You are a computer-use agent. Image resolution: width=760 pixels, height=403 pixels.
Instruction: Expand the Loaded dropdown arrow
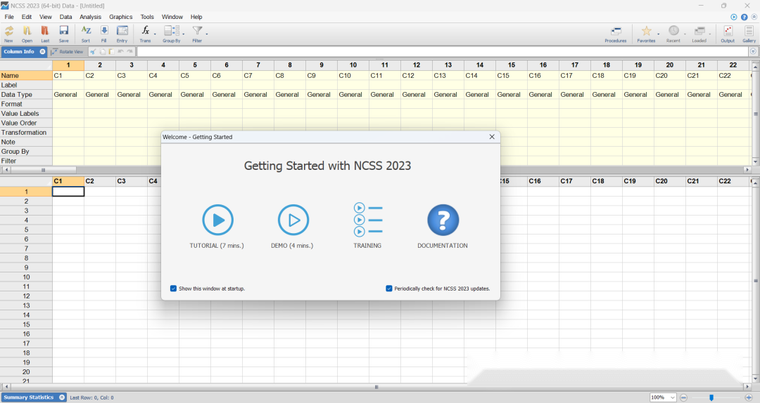(x=710, y=34)
